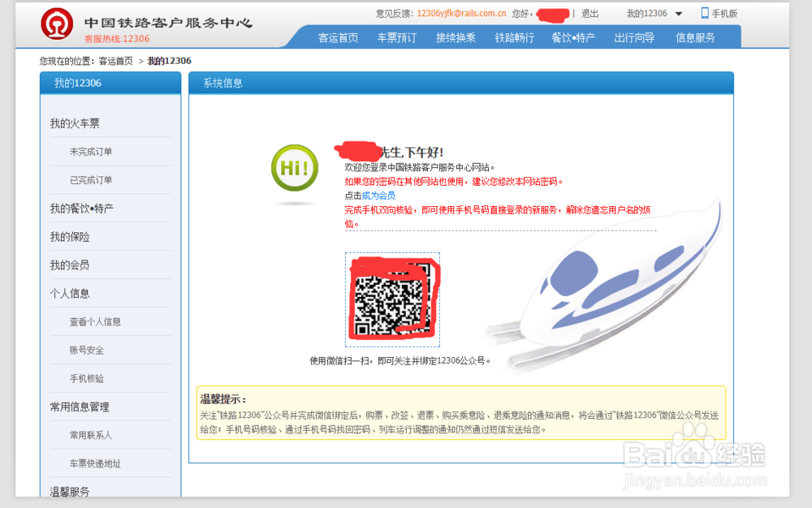Click the China Railway red logo

coord(57,24)
